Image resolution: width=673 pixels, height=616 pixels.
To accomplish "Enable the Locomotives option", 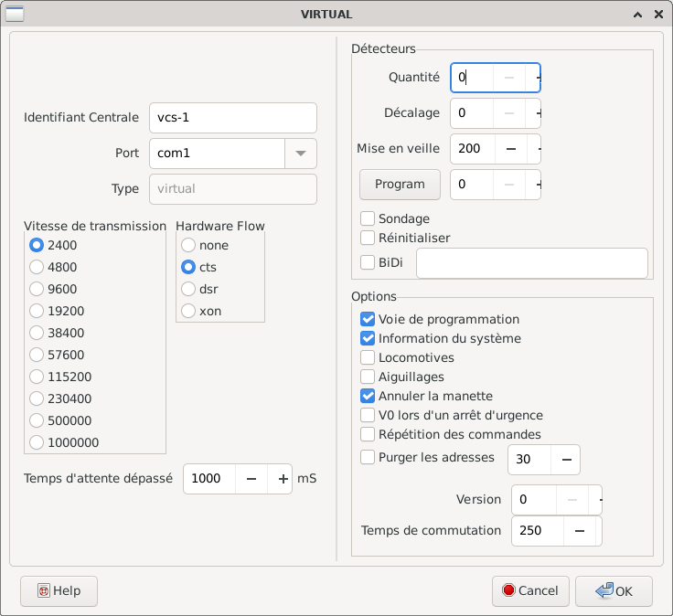I will [368, 357].
